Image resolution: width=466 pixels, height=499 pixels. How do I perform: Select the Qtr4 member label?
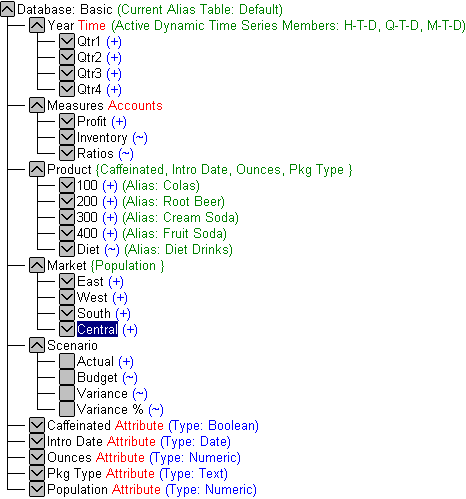coord(89,89)
